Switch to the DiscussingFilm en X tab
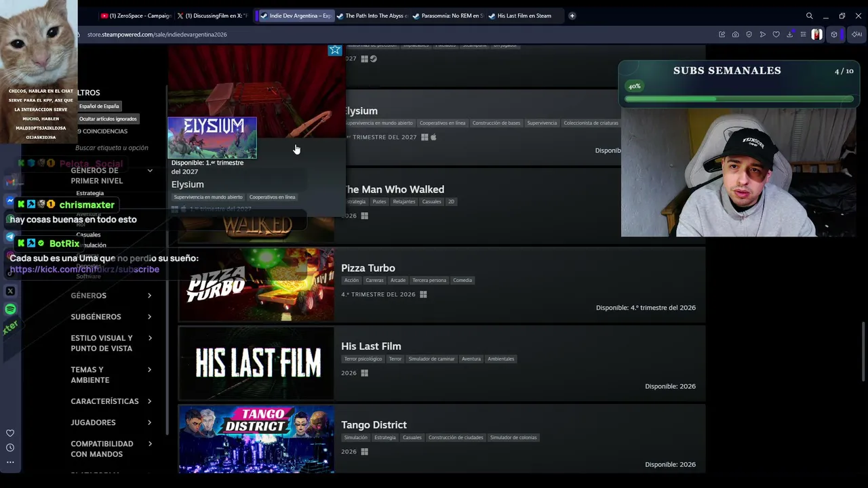The height and width of the screenshot is (488, 868). [x=213, y=16]
